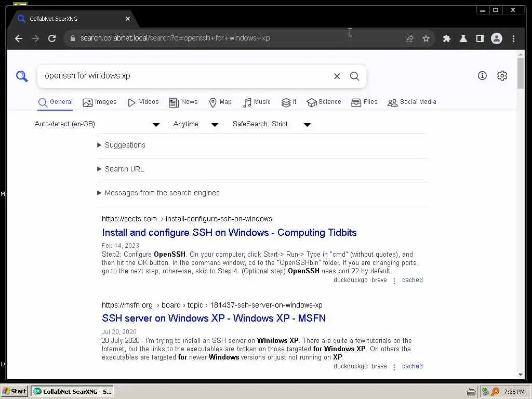Switch to the Files category
This screenshot has width=532, height=399.
click(364, 102)
